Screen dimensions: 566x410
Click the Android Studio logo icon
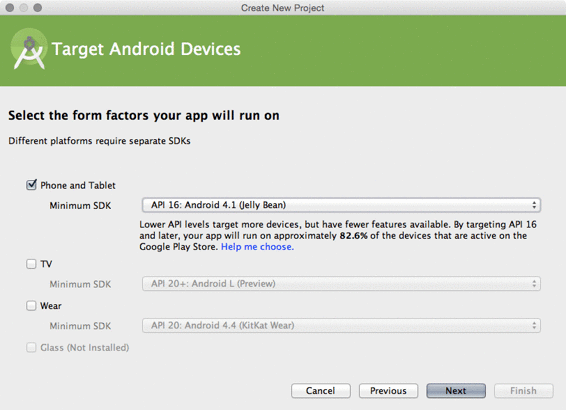tap(29, 49)
